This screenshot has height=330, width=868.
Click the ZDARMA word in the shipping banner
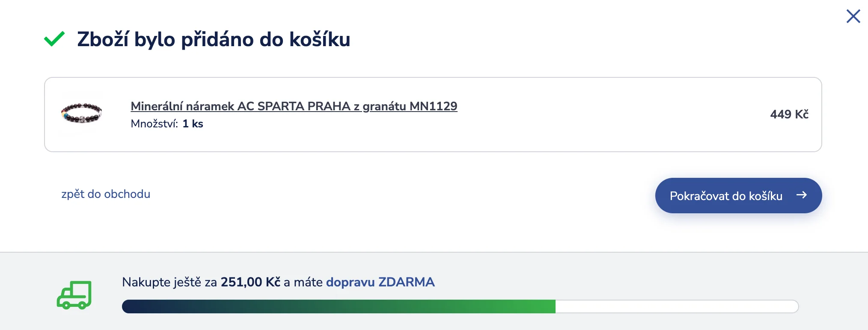[x=407, y=282]
